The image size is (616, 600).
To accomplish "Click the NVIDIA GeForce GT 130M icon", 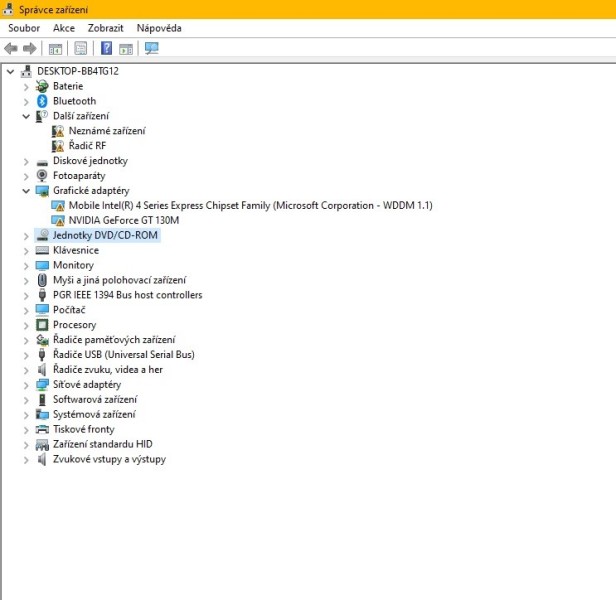I will (x=58, y=221).
